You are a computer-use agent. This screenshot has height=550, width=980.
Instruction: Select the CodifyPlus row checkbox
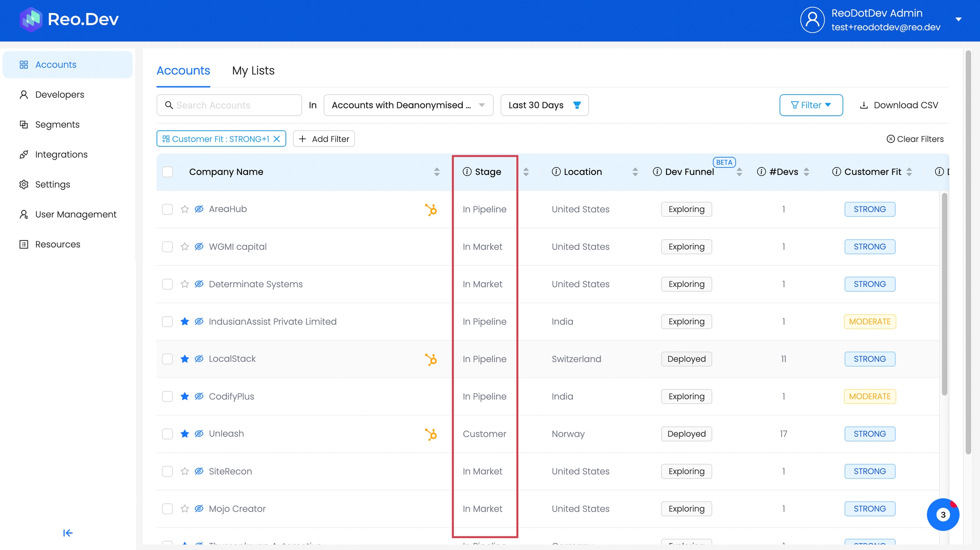168,396
